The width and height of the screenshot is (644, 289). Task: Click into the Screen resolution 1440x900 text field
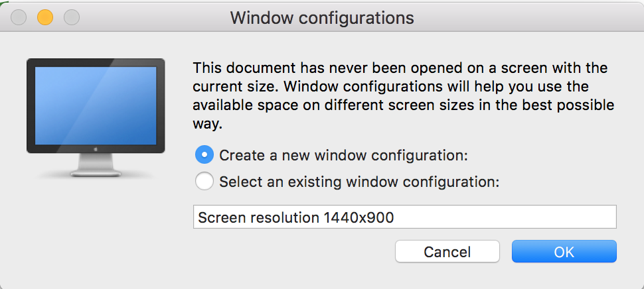click(x=405, y=217)
